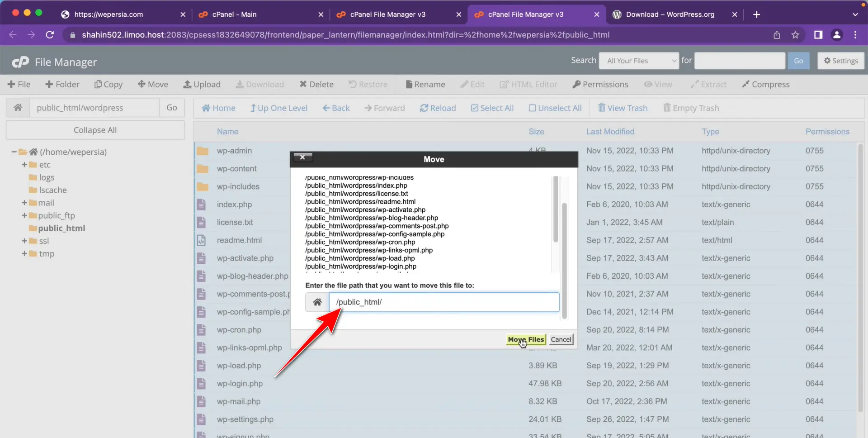868x438 pixels.
Task: Open the Chrome three-dot menu
Action: pyautogui.click(x=855, y=35)
